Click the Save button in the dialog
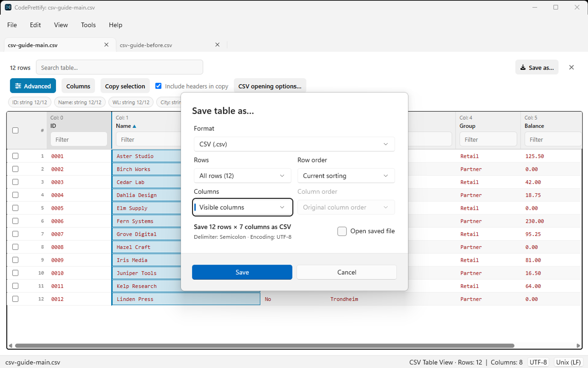 coord(242,272)
